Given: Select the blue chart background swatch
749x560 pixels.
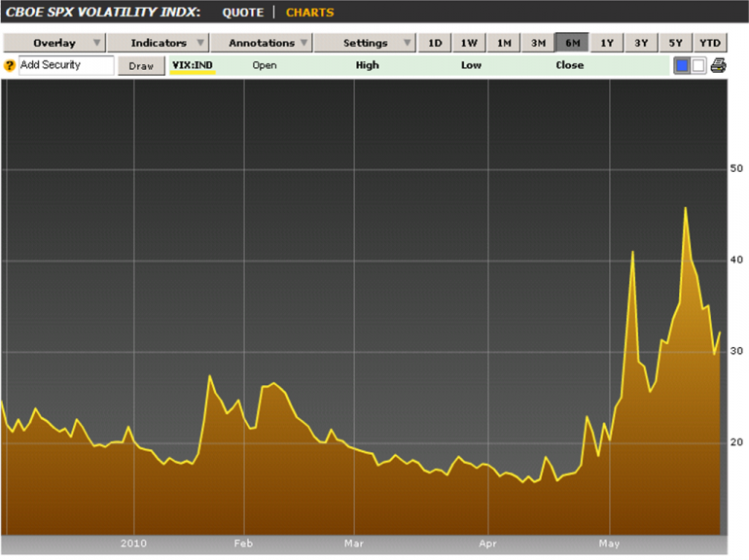Looking at the screenshot, I should (682, 65).
